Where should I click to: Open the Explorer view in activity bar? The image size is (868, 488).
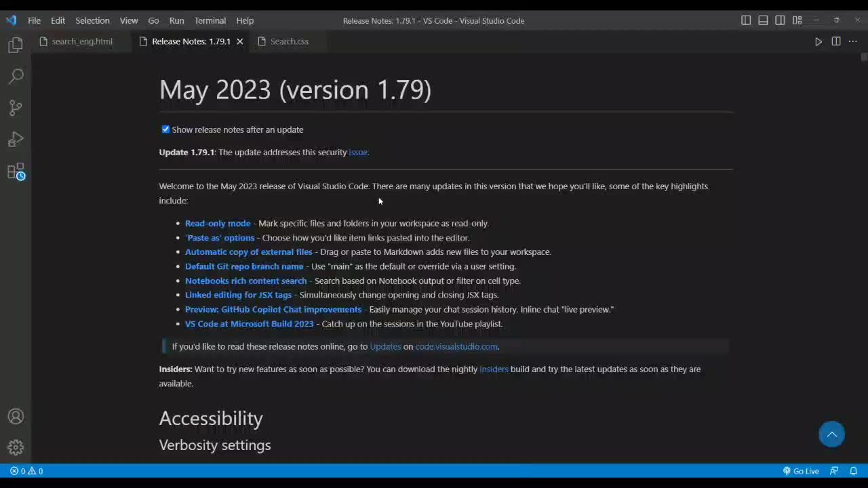pos(16,45)
